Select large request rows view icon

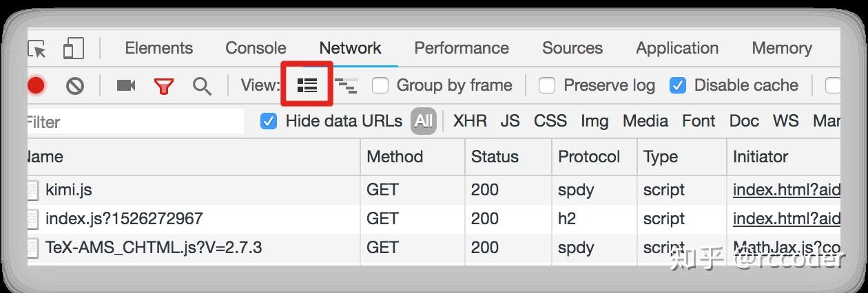(x=307, y=85)
